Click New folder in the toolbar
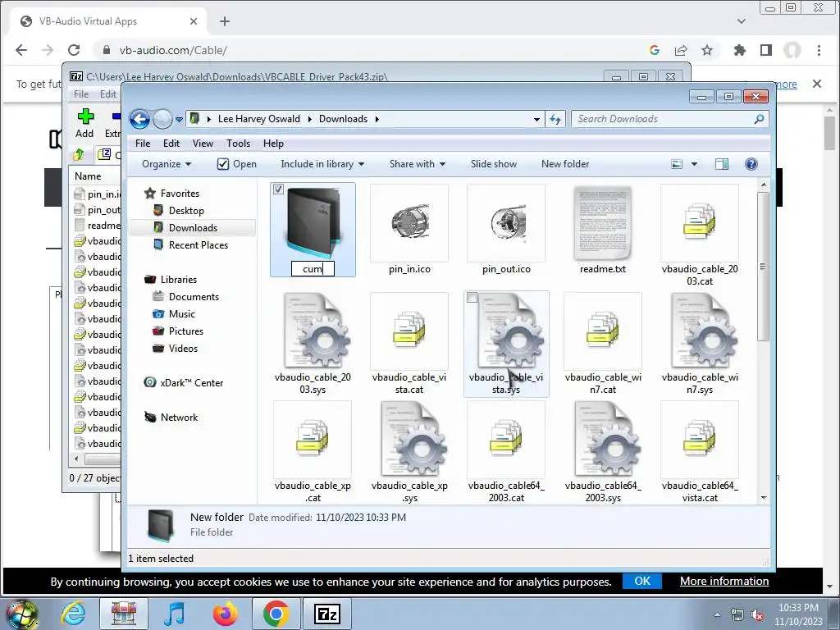 (x=565, y=164)
